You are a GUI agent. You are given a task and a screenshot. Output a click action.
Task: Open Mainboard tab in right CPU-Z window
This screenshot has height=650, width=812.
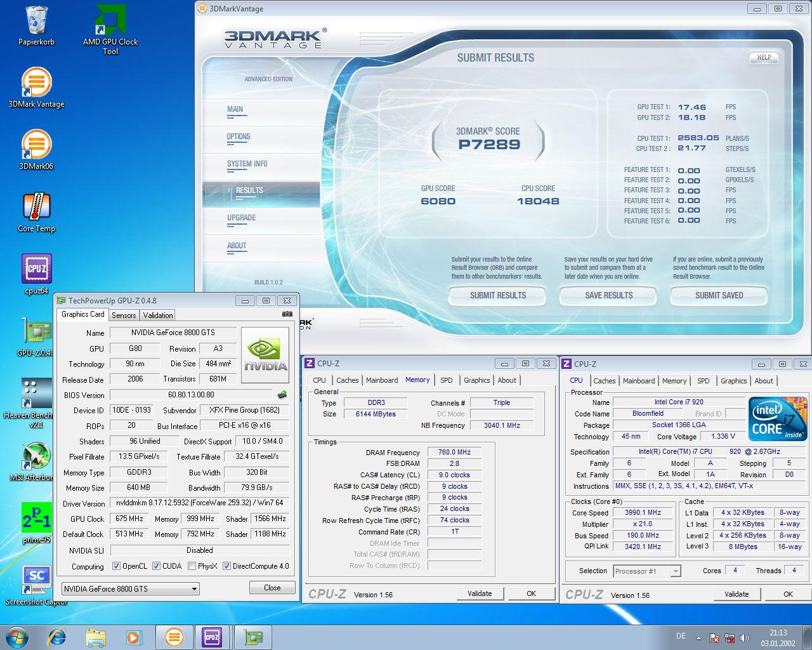(639, 381)
